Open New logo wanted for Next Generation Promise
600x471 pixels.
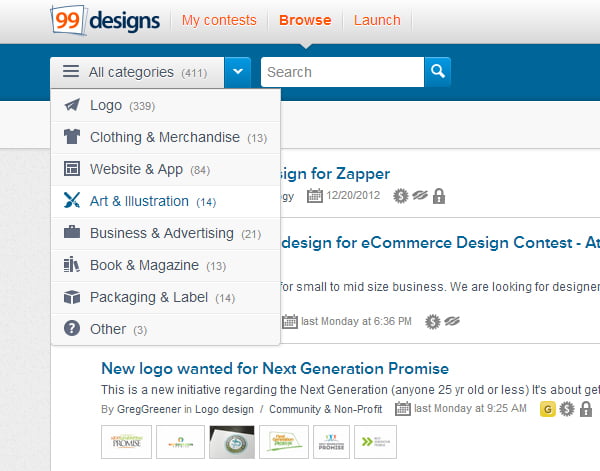tap(275, 369)
